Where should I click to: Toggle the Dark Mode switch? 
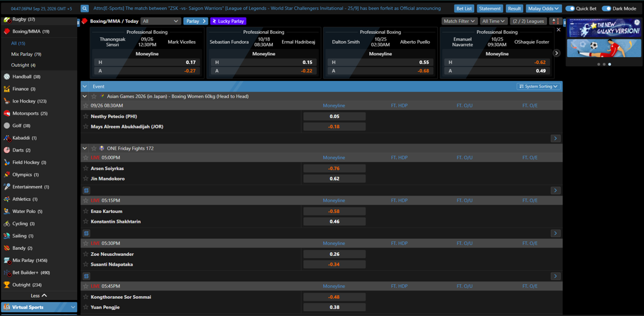tap(606, 8)
